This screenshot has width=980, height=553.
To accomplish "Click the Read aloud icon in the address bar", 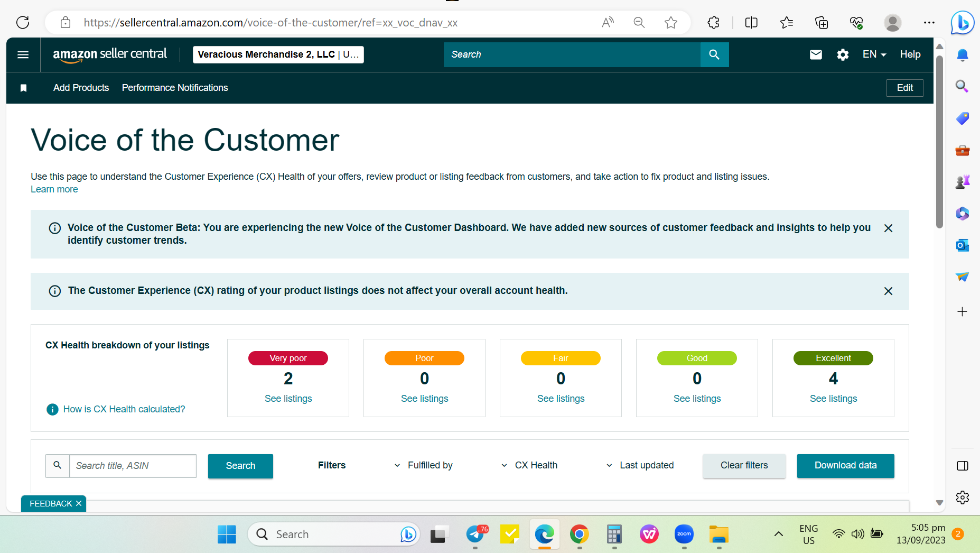I will tap(608, 22).
